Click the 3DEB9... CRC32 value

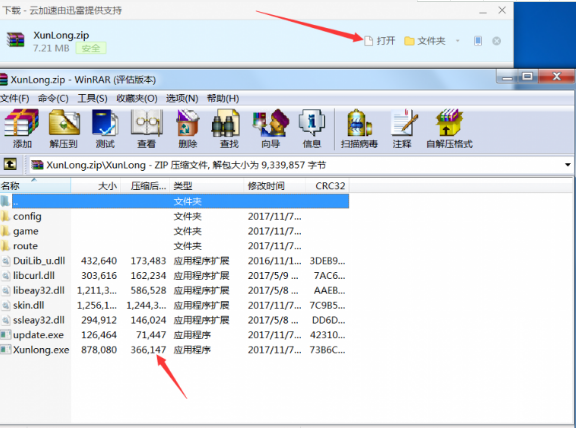327,261
